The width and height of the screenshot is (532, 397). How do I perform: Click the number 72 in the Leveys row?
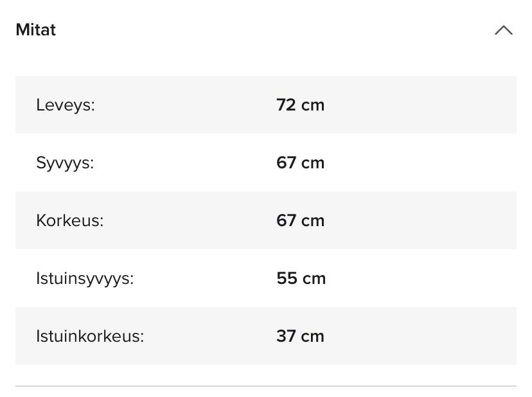286,105
